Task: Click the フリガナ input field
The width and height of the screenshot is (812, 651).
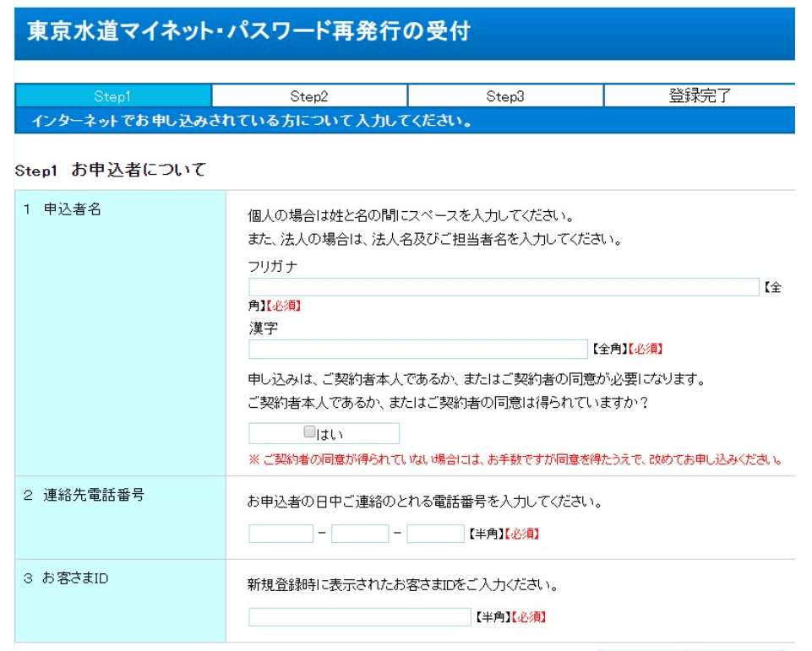Action: [x=504, y=287]
